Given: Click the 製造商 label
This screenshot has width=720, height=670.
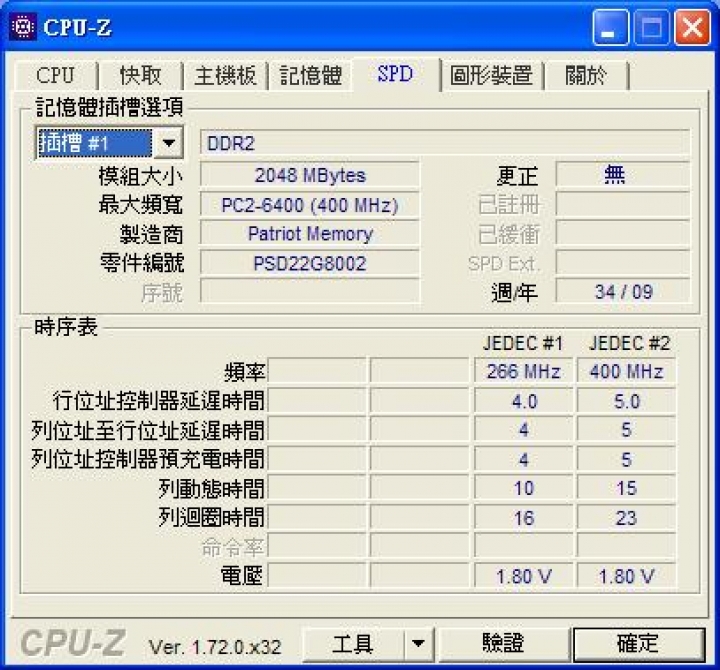Looking at the screenshot, I should click(152, 234).
